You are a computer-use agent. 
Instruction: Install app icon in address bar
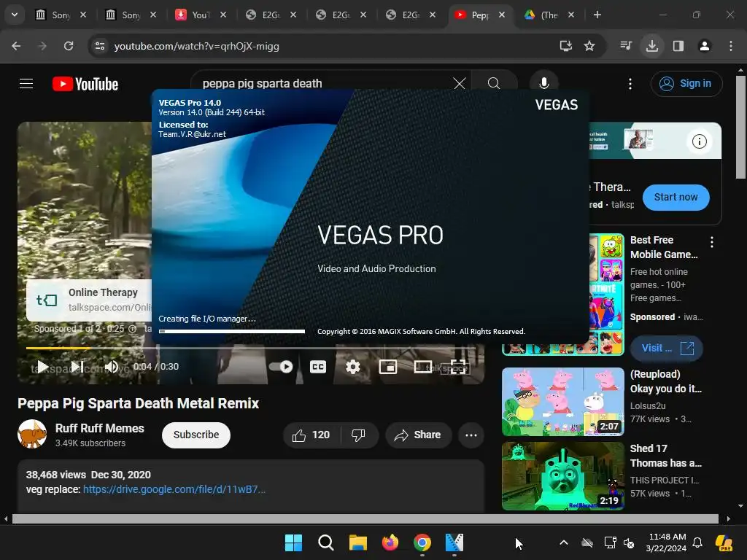(x=565, y=46)
